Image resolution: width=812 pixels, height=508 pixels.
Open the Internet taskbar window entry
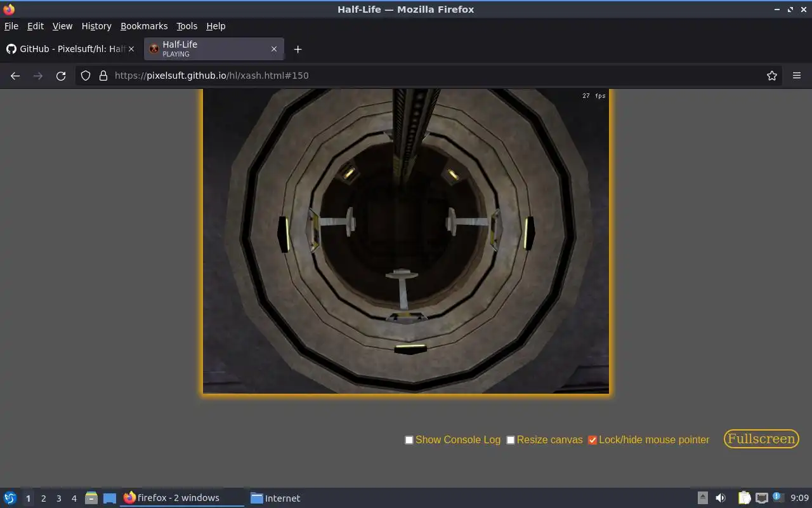tap(275, 498)
